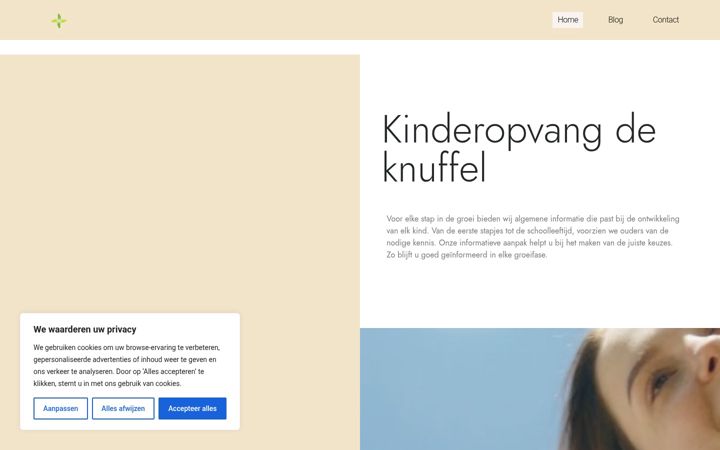Click the 'We waarderen uw privacy' title
Image resolution: width=720 pixels, height=450 pixels.
pos(85,329)
